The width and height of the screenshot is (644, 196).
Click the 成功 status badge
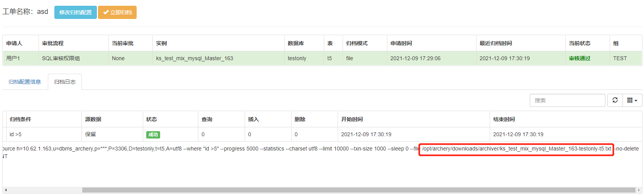153,135
